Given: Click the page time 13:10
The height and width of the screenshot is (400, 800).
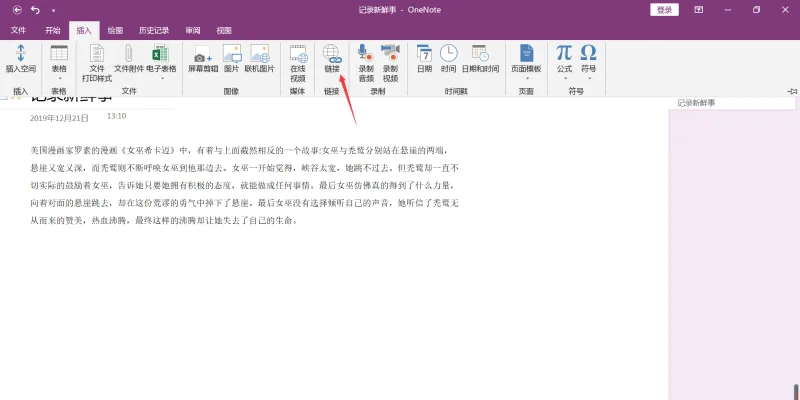Looking at the screenshot, I should click(x=116, y=116).
